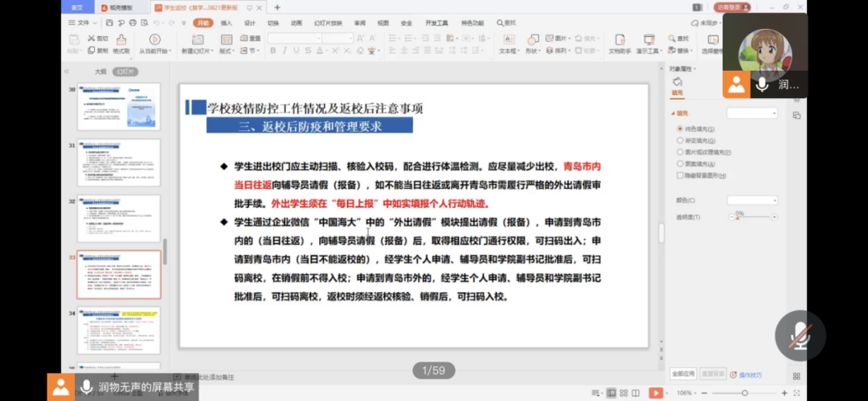Open the 颜色 color dropdown
The height and width of the screenshot is (401, 868).
point(752,200)
